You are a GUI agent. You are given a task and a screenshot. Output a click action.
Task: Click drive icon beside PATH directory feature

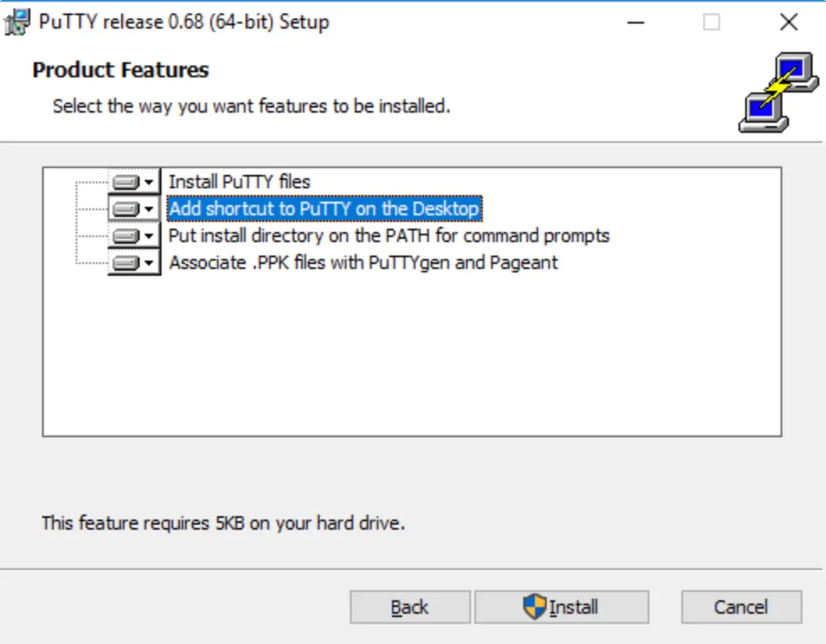(x=125, y=235)
